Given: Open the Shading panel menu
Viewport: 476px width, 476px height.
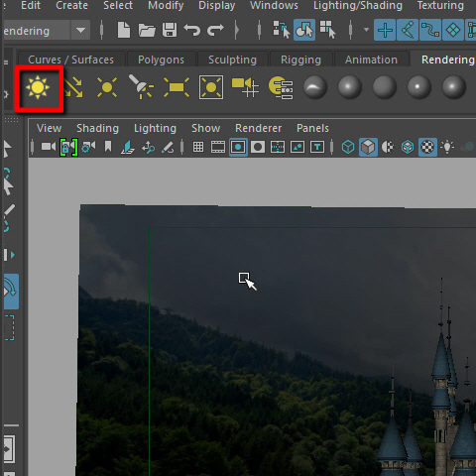Looking at the screenshot, I should (x=97, y=128).
